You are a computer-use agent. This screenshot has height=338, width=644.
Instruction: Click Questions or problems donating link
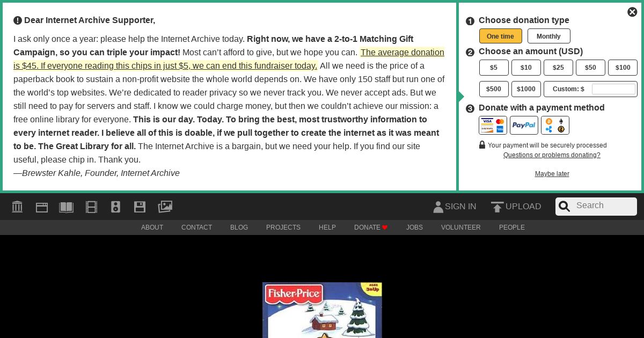(552, 155)
